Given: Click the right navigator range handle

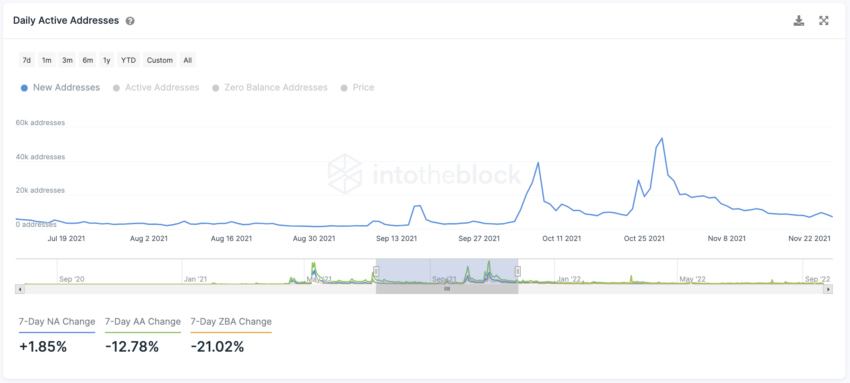Looking at the screenshot, I should coord(518,271).
